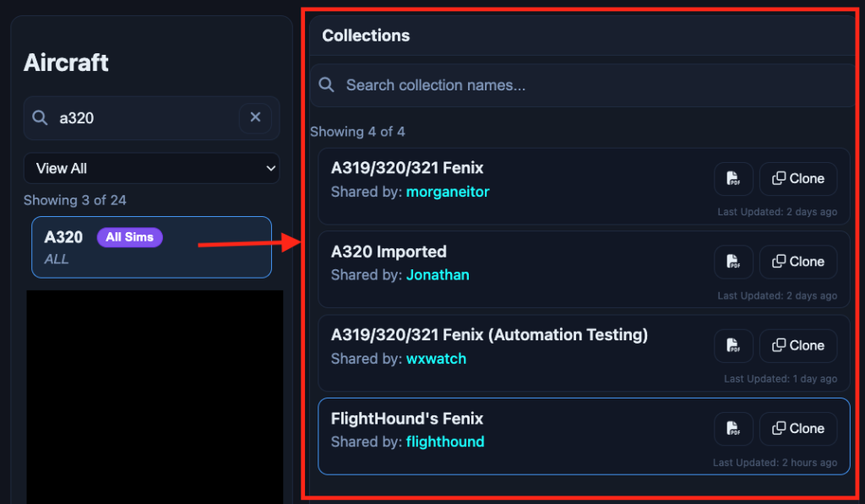Click flighthound's username link
865x504 pixels.
[x=445, y=442]
